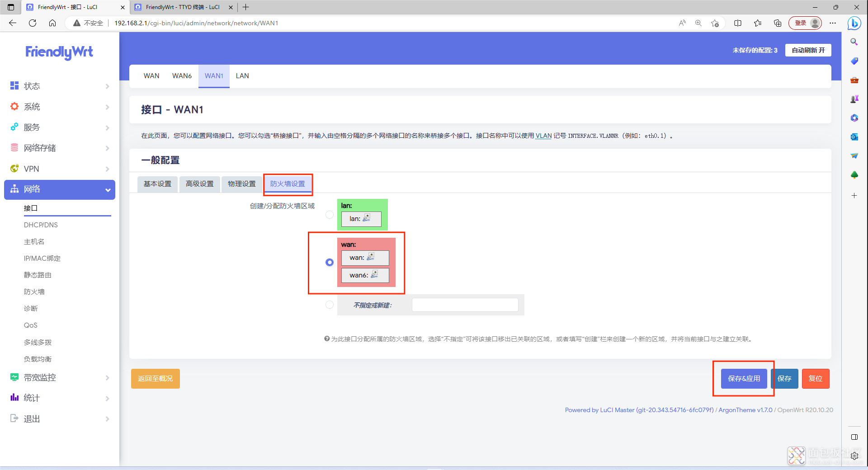
Task: Open the ArgonTheme v1.7.0 link
Action: (x=745, y=410)
